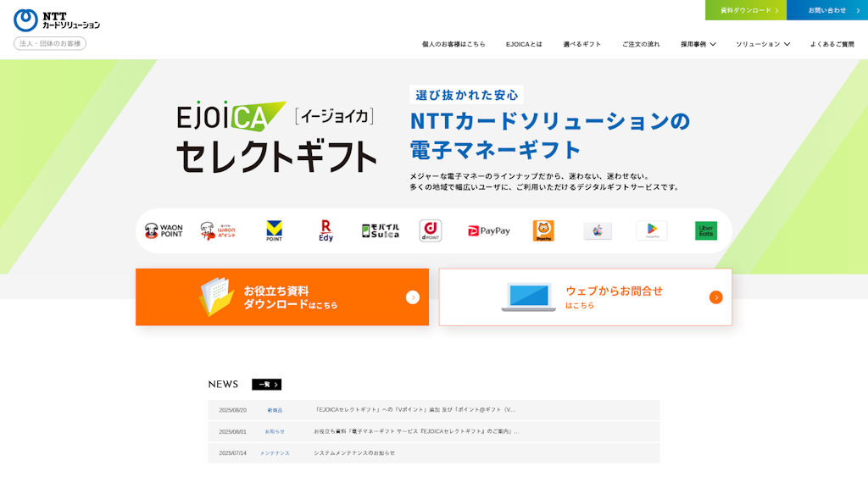Viewport: 868px width, 488px height.
Task: Expand the 採用事例 dropdown menu
Action: coord(698,44)
